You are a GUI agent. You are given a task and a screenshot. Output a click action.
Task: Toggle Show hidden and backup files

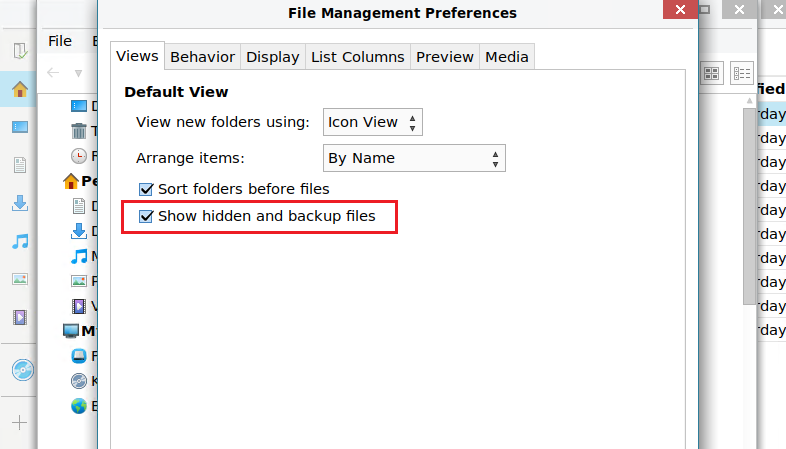[x=146, y=215]
